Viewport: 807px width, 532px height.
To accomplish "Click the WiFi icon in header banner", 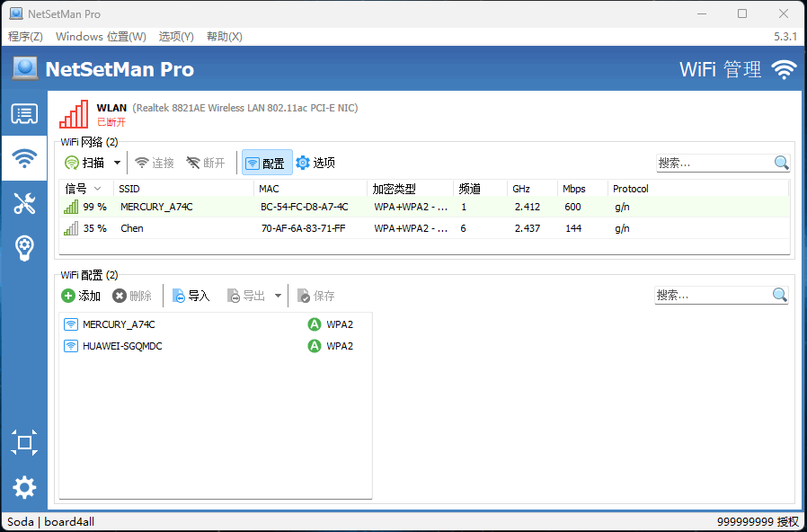I will pos(784,69).
